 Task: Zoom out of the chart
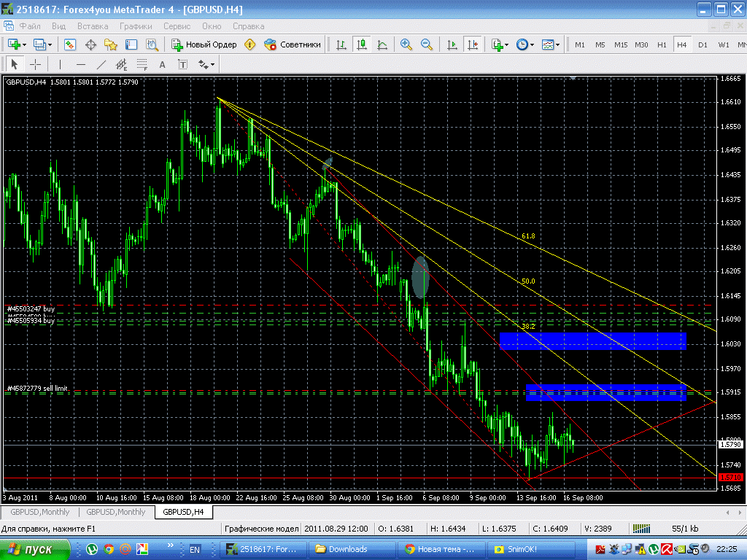(x=427, y=44)
